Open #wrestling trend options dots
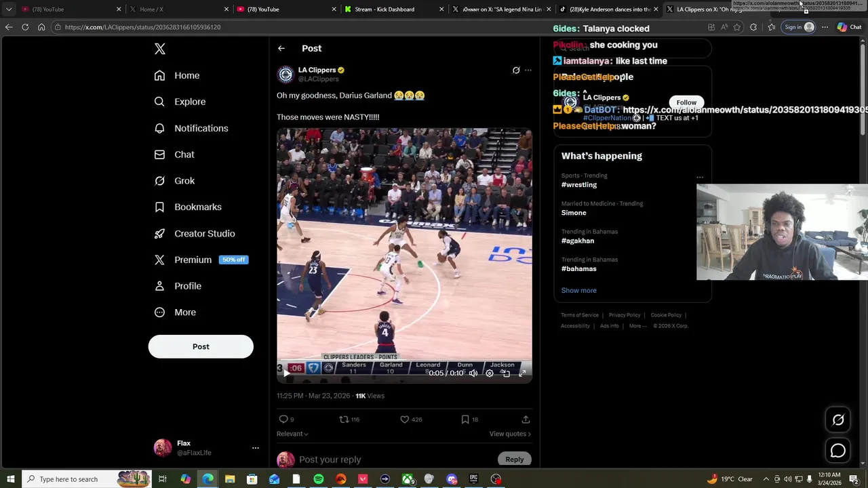The image size is (868, 488). tap(700, 178)
